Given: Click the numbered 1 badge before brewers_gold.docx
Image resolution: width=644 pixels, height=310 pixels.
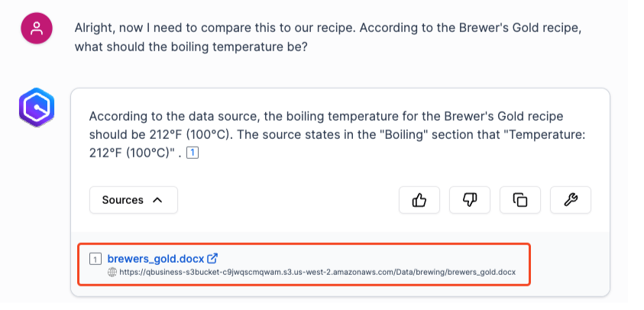Looking at the screenshot, I should click(x=95, y=258).
